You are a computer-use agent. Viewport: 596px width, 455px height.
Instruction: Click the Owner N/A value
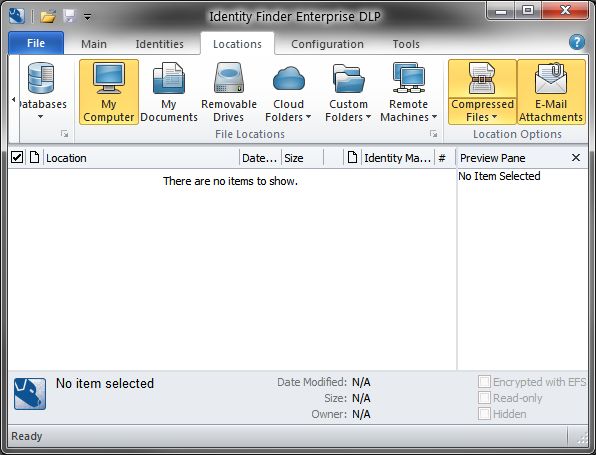click(x=361, y=414)
